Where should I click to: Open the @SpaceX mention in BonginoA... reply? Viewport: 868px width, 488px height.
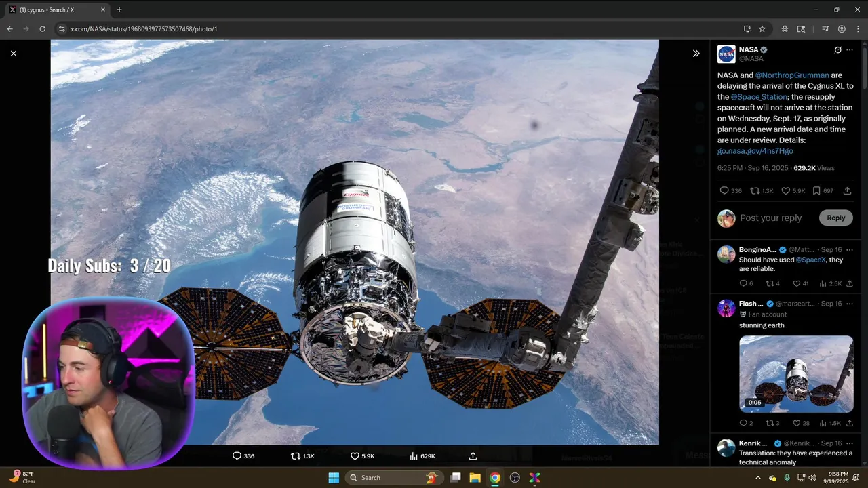coord(810,260)
